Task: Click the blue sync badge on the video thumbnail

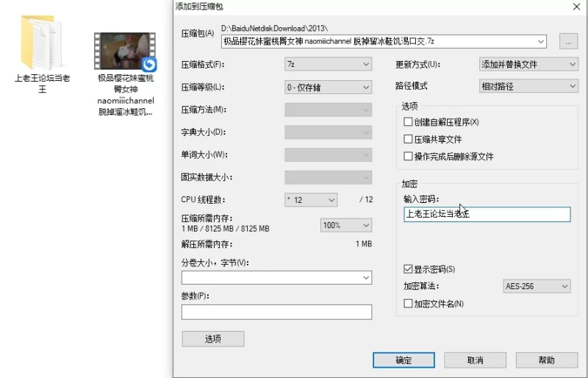Action: (x=149, y=64)
